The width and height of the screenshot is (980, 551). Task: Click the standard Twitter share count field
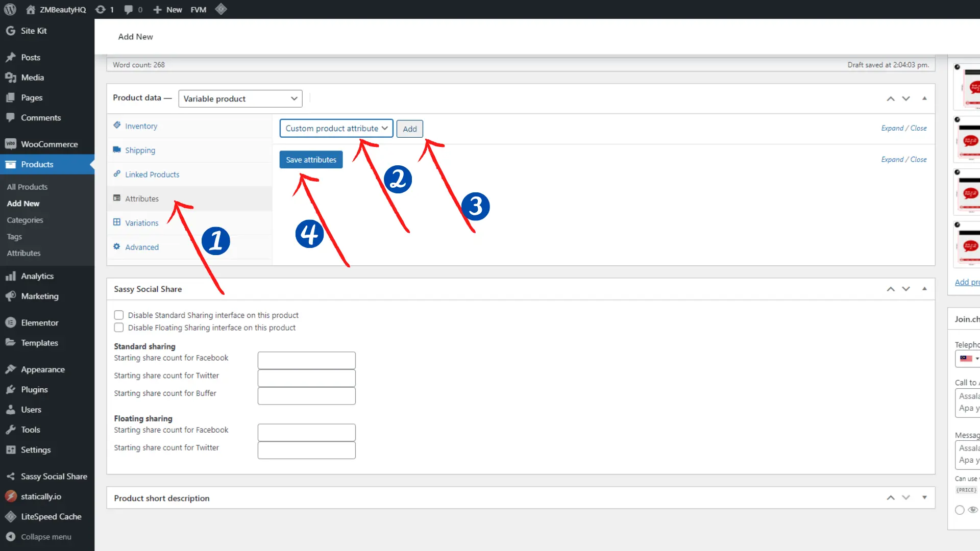pyautogui.click(x=306, y=378)
